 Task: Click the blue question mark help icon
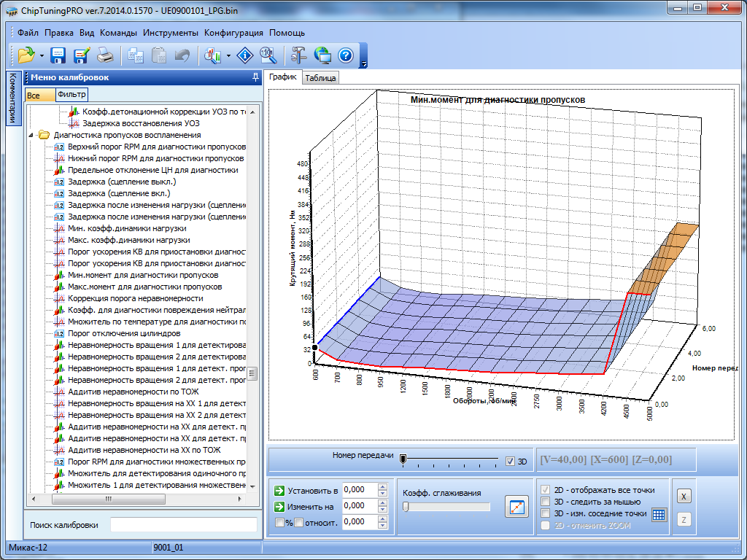coord(346,55)
